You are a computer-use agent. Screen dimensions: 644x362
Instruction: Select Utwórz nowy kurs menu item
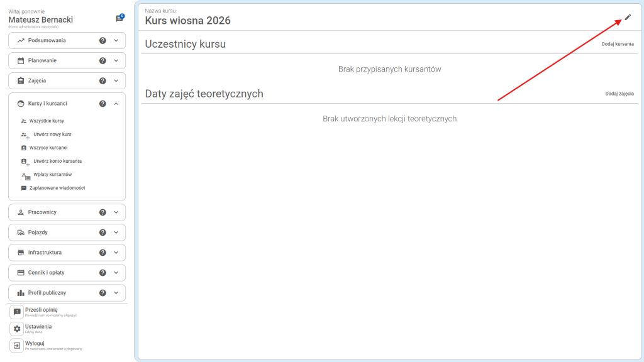point(52,134)
